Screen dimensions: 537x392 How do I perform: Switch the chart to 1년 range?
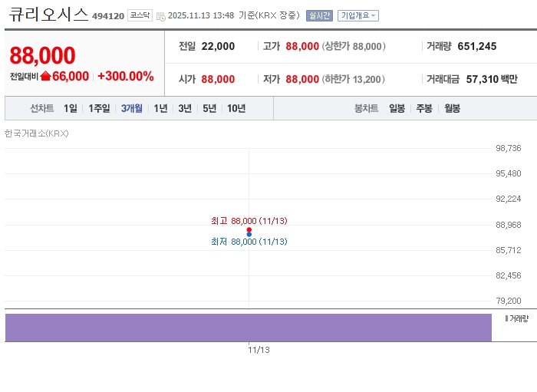[x=160, y=108]
